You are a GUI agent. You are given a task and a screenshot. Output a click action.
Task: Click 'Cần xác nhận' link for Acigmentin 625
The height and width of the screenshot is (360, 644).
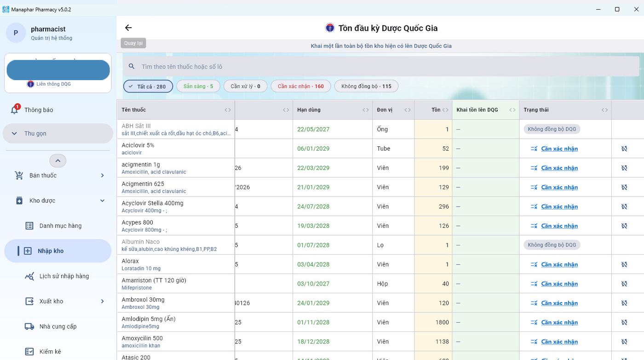click(559, 187)
